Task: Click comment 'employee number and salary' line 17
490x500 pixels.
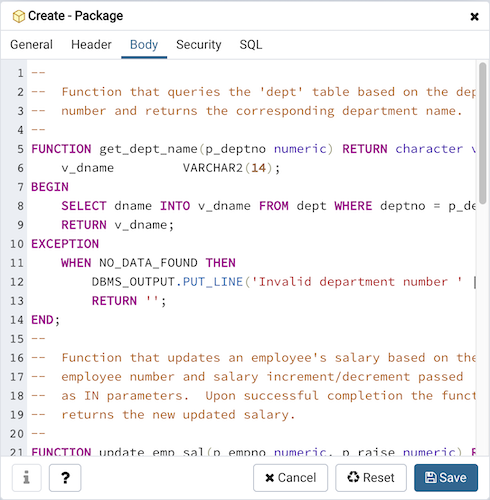Action: (160, 377)
